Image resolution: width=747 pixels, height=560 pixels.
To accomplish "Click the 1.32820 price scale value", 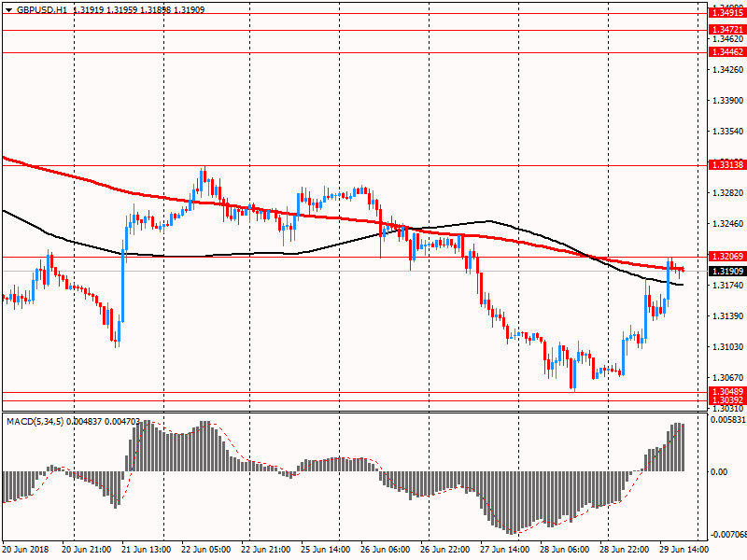I will pyautogui.click(x=727, y=193).
